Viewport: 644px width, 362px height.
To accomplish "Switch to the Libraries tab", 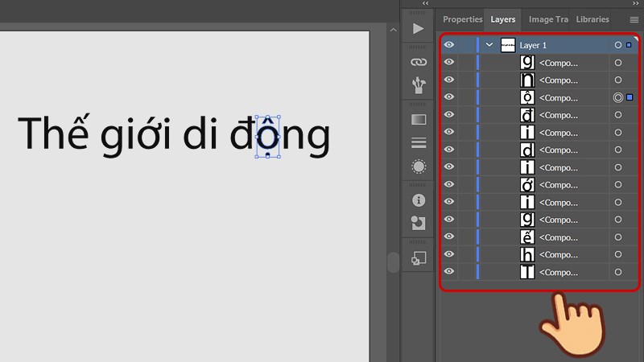I will [592, 19].
